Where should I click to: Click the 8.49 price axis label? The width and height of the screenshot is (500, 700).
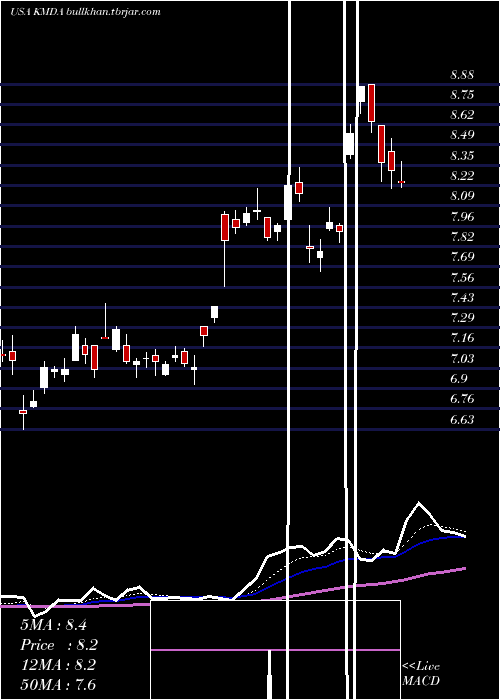[462, 135]
